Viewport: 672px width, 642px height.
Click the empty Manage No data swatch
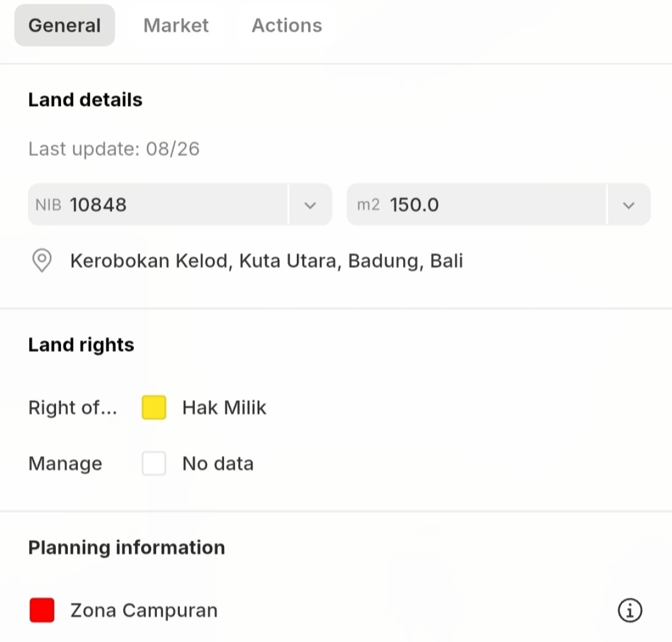pyautogui.click(x=154, y=463)
